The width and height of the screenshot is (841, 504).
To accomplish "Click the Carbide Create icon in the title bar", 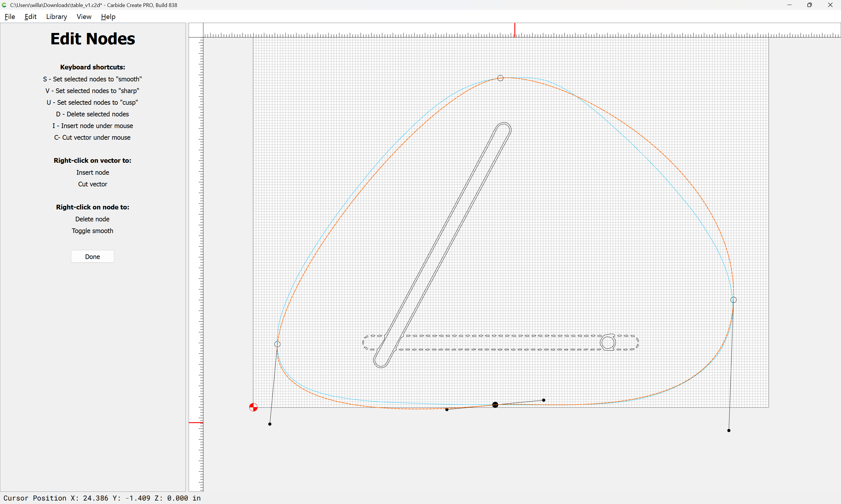I will [x=4, y=5].
